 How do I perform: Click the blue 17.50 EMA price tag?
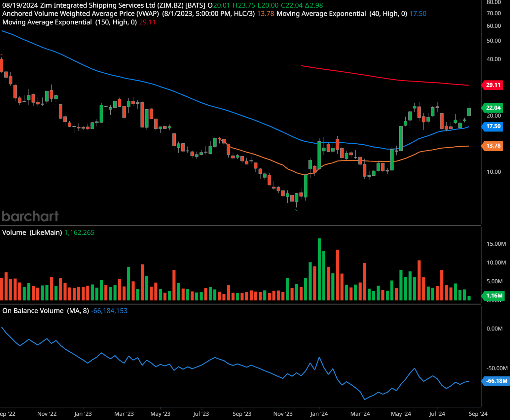pos(492,126)
